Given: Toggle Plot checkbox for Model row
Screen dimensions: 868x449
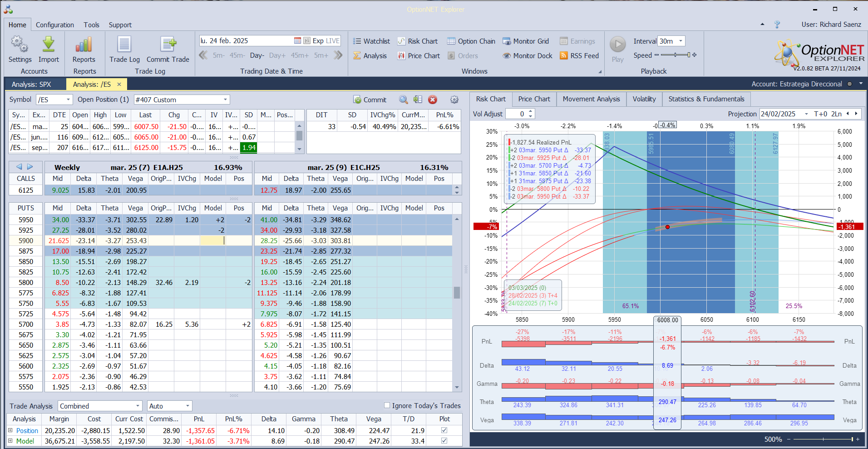Looking at the screenshot, I should coord(444,441).
